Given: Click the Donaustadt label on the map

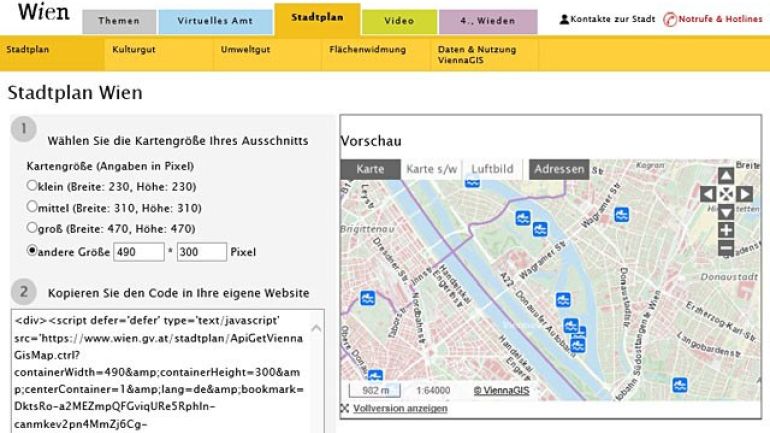Looking at the screenshot, I should tap(729, 277).
